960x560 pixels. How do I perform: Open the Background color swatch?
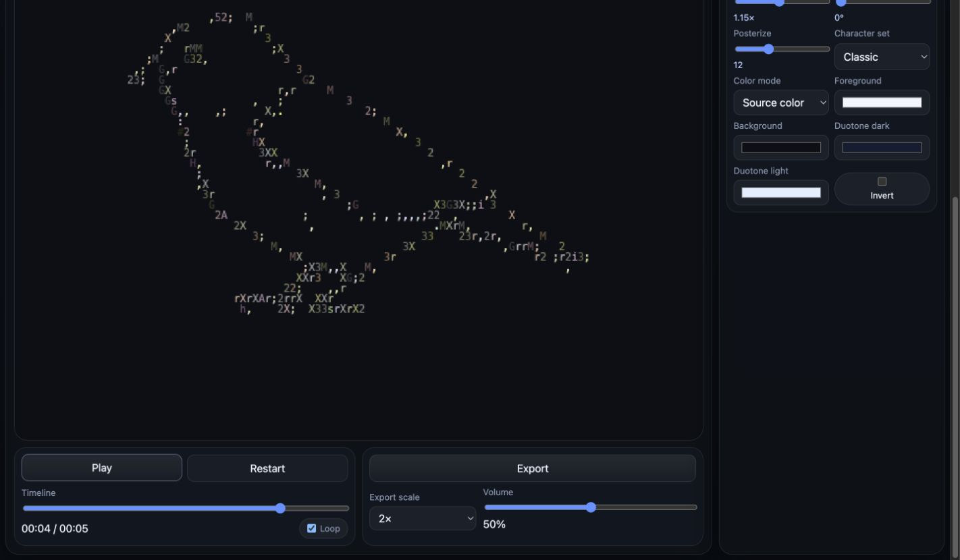pyautogui.click(x=781, y=148)
